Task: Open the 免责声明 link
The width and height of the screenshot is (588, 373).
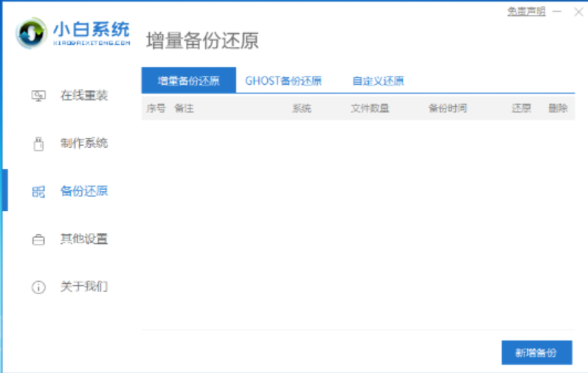Action: tap(526, 12)
